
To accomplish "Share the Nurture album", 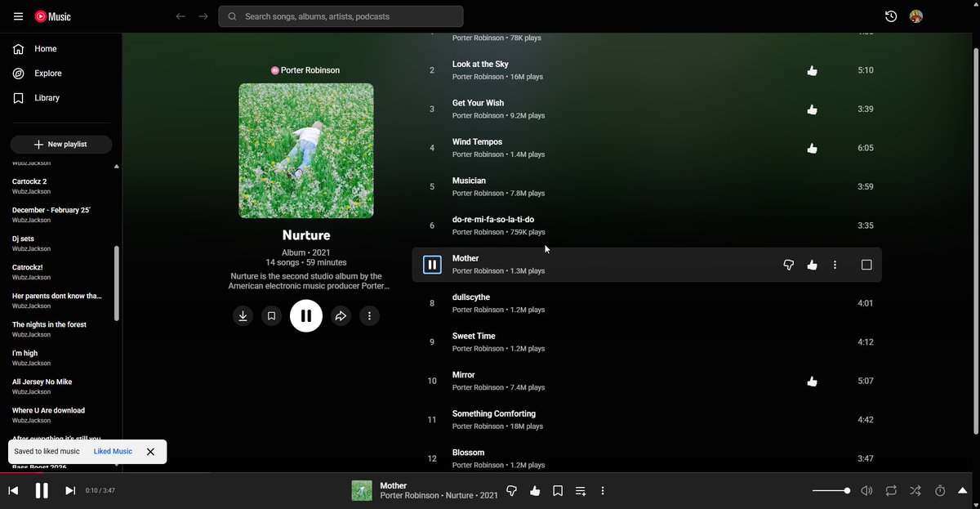I will (x=341, y=315).
